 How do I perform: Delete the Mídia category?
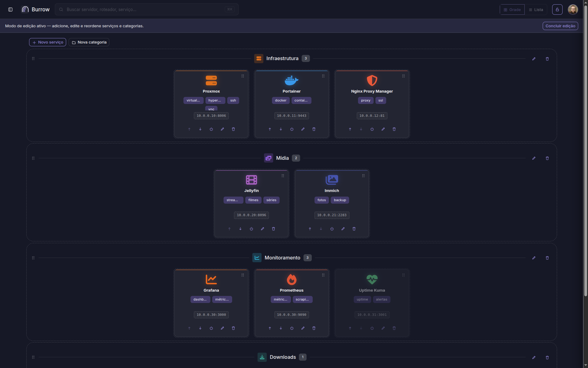click(547, 158)
